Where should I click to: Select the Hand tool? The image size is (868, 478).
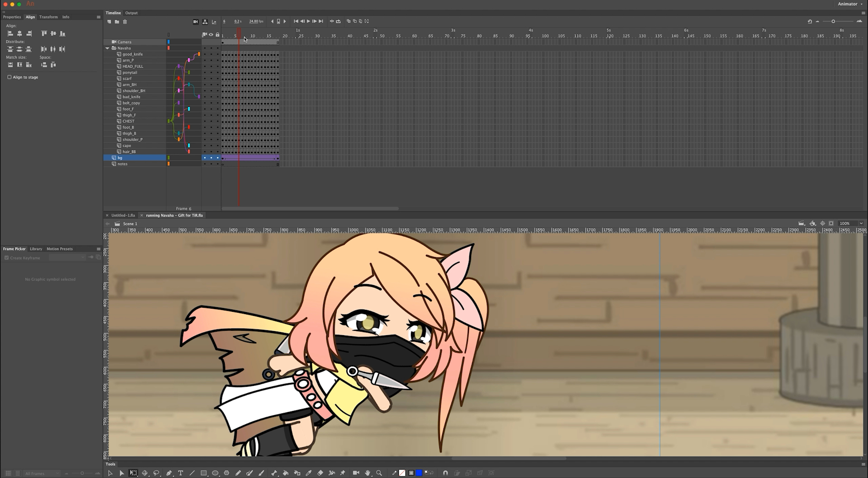click(368, 473)
